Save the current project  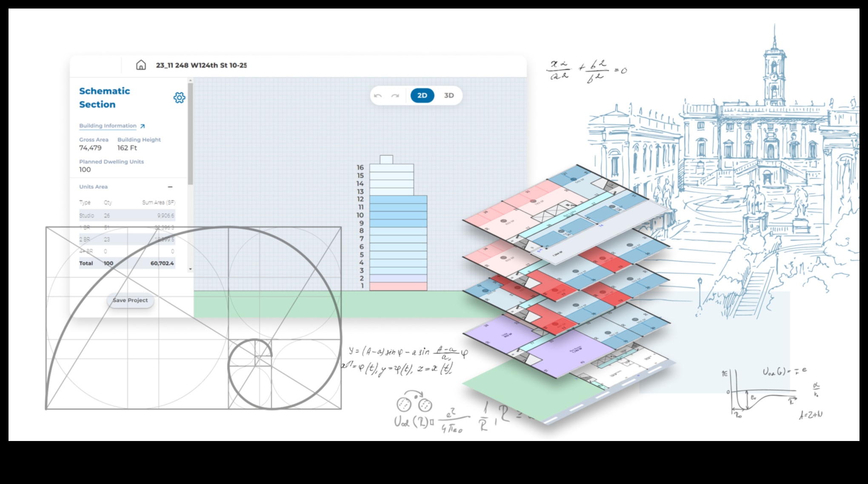coord(131,300)
